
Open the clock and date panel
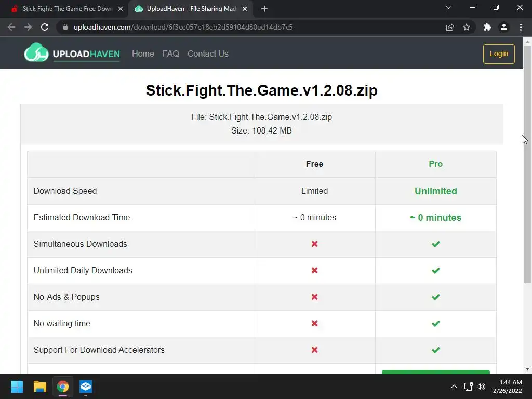(x=507, y=387)
